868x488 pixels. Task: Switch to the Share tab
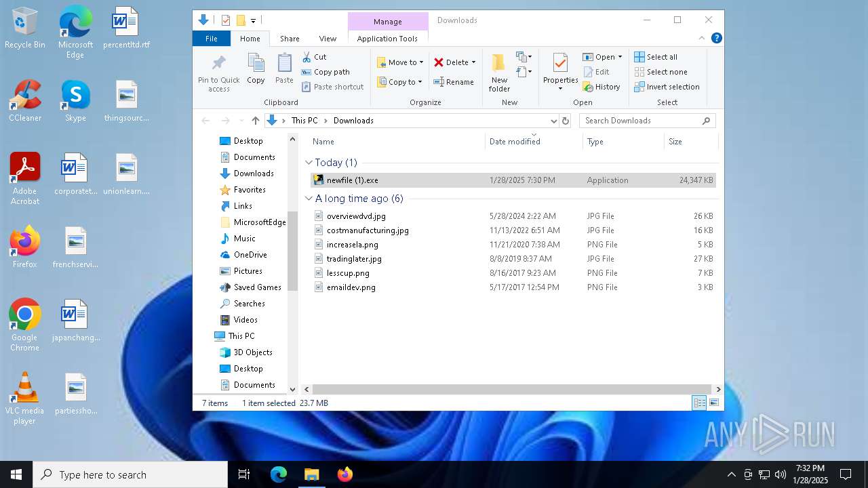[x=290, y=39]
